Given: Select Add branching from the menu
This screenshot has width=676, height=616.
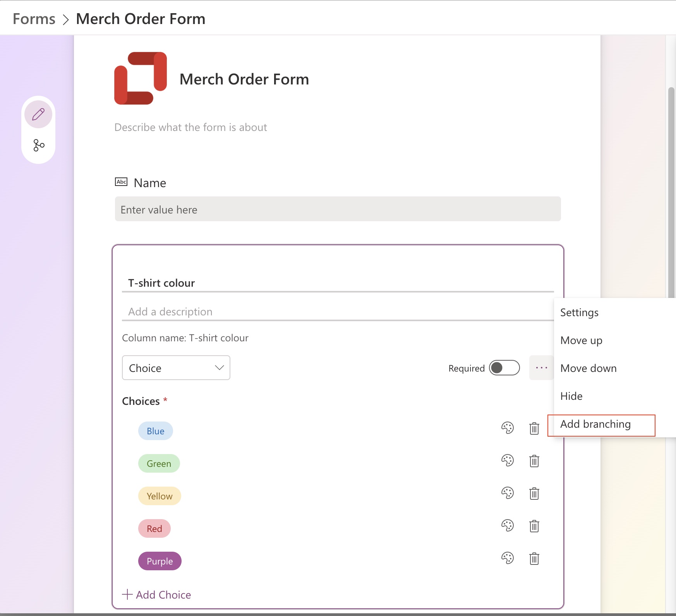Looking at the screenshot, I should (x=595, y=424).
